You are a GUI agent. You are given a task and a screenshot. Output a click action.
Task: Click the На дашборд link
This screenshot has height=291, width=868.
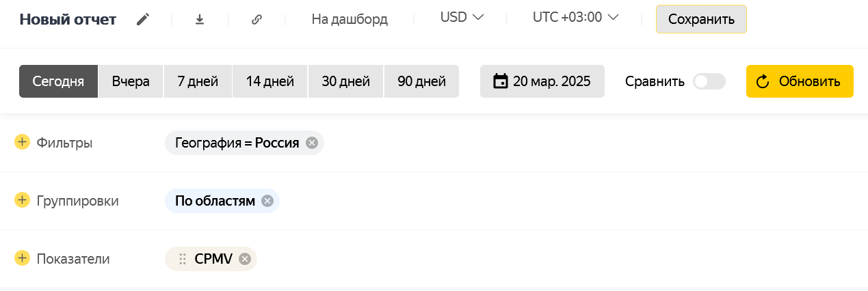350,19
